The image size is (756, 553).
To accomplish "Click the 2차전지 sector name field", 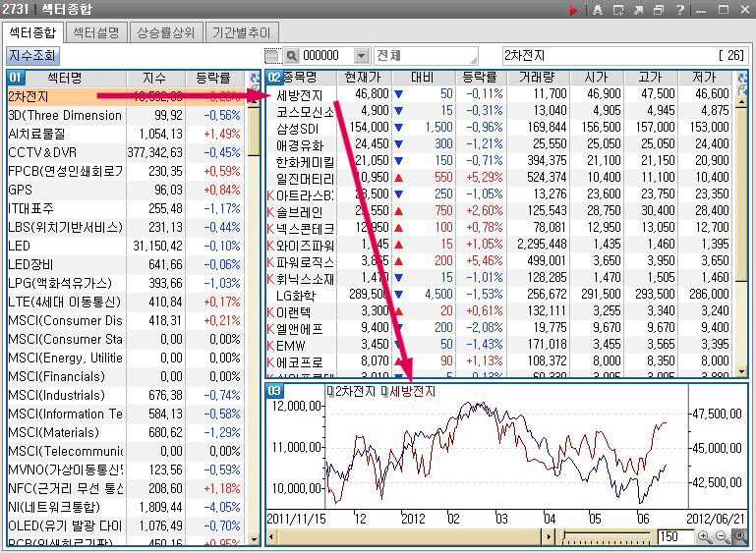I will click(624, 56).
